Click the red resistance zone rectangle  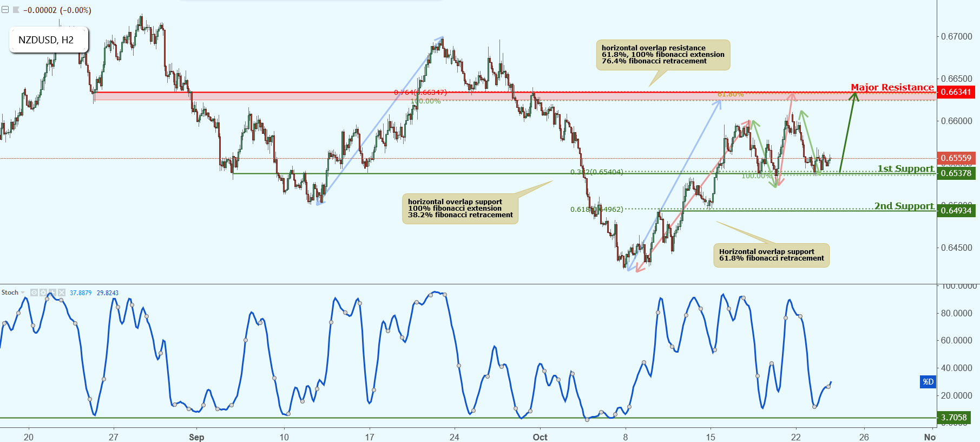point(514,96)
